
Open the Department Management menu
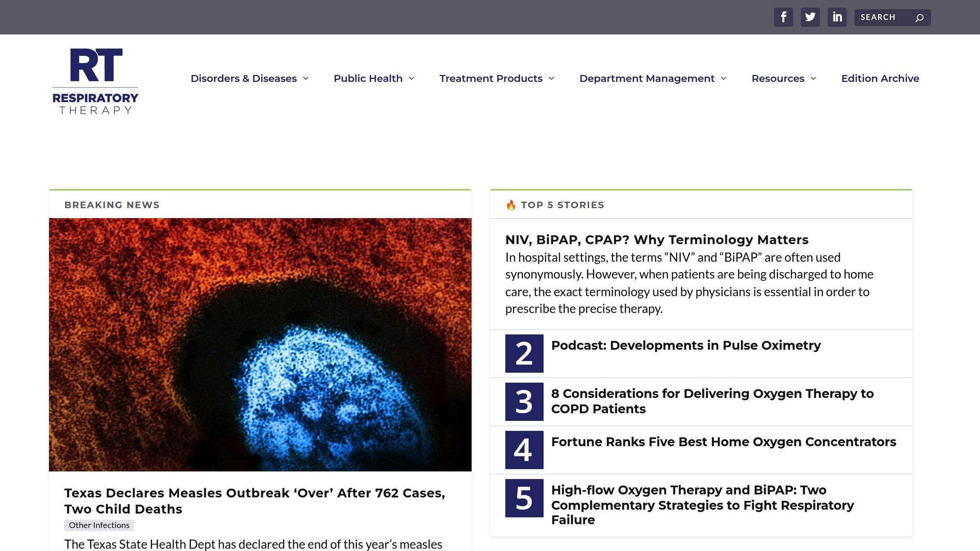point(646,78)
